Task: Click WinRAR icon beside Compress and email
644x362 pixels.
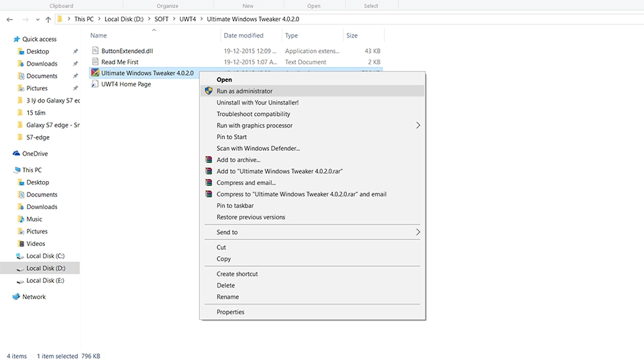Action: point(209,182)
